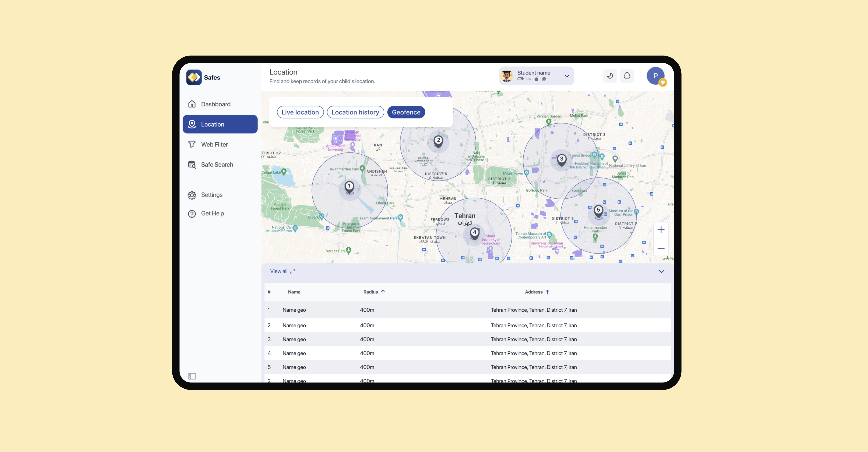The height and width of the screenshot is (452, 868).
Task: Click the premium badge on profile avatar
Action: [663, 82]
